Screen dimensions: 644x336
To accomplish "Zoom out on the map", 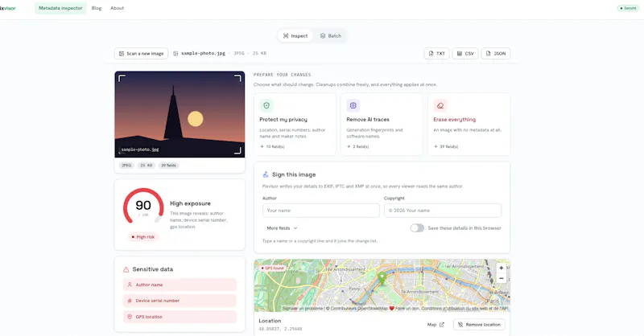I will point(501,279).
